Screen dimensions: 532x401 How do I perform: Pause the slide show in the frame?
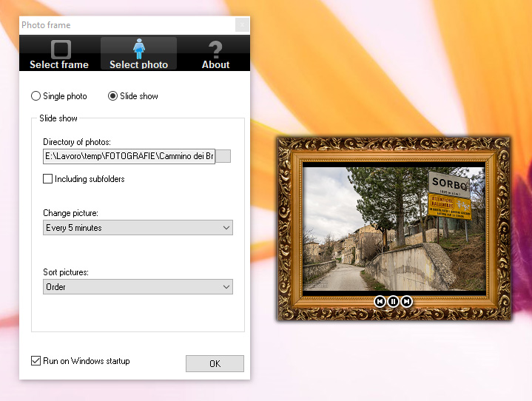point(393,301)
